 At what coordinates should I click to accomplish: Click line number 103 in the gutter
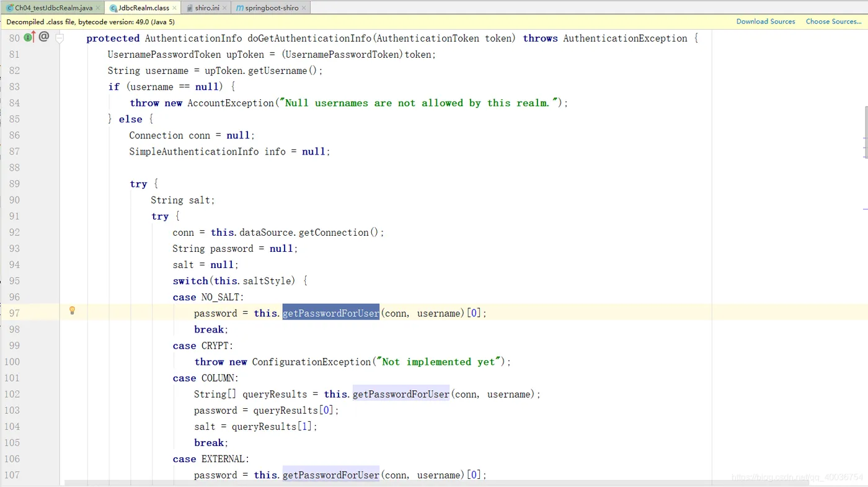pyautogui.click(x=12, y=410)
